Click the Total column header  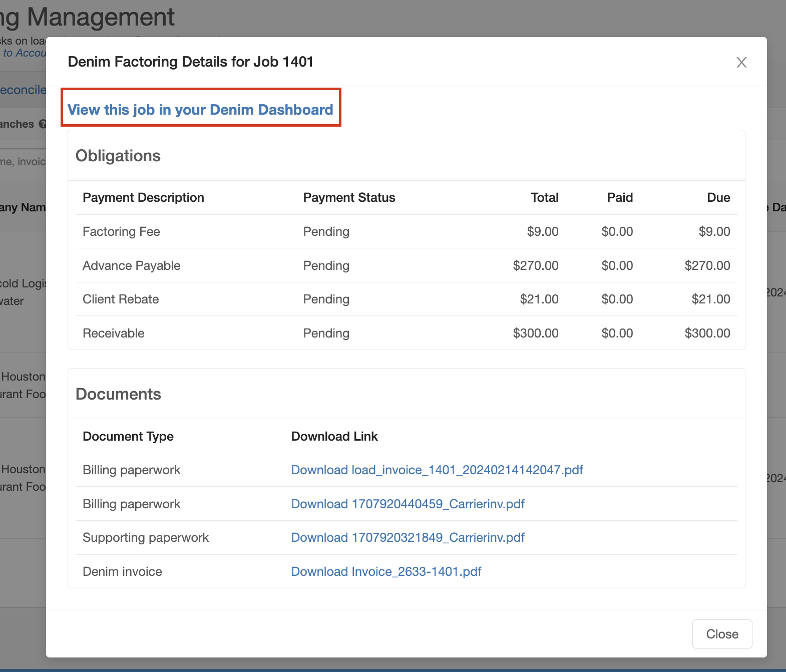[545, 197]
